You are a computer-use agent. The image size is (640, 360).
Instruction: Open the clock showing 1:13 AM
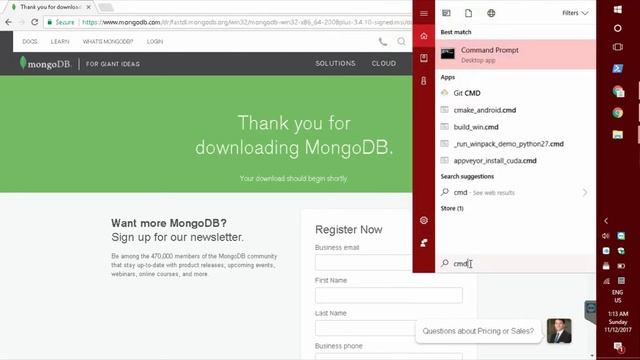click(x=618, y=322)
